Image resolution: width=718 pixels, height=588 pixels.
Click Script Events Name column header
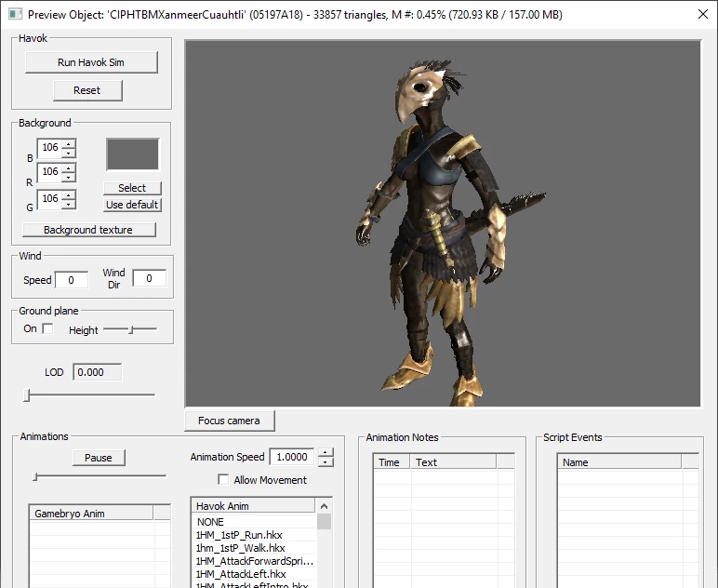pyautogui.click(x=620, y=462)
